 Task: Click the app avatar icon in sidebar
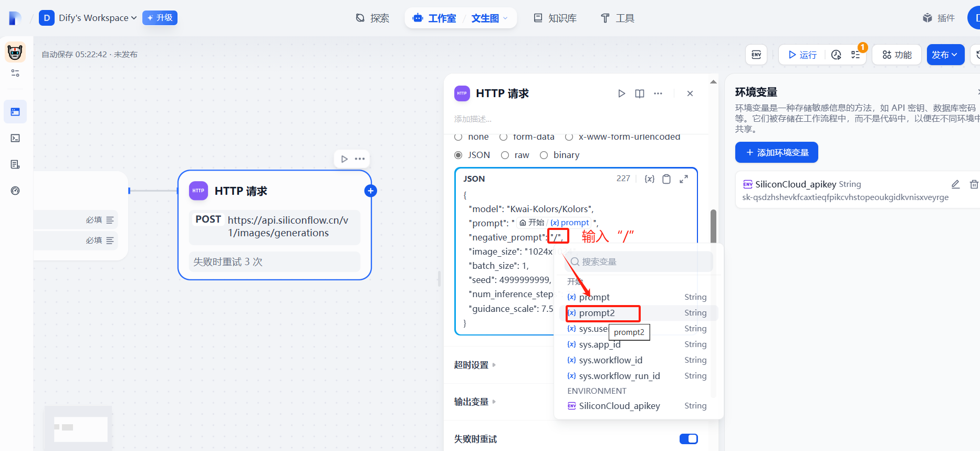pos(15,52)
